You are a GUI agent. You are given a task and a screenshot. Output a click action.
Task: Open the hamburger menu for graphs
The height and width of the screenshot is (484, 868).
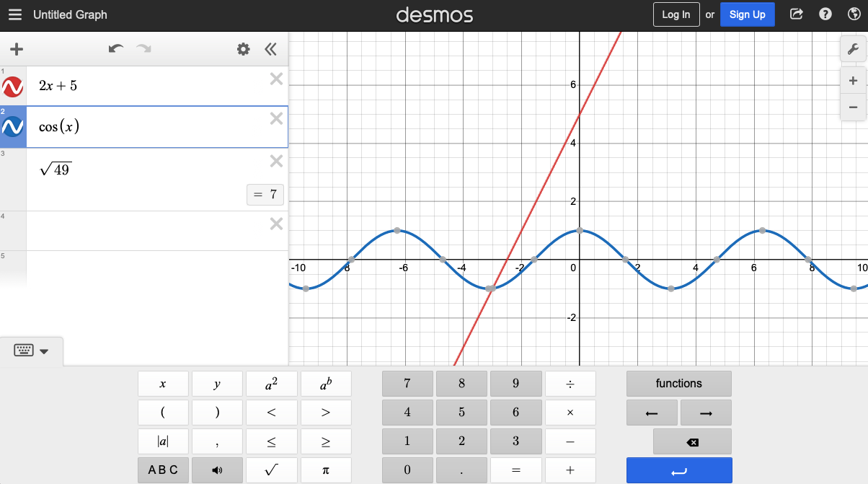[15, 14]
